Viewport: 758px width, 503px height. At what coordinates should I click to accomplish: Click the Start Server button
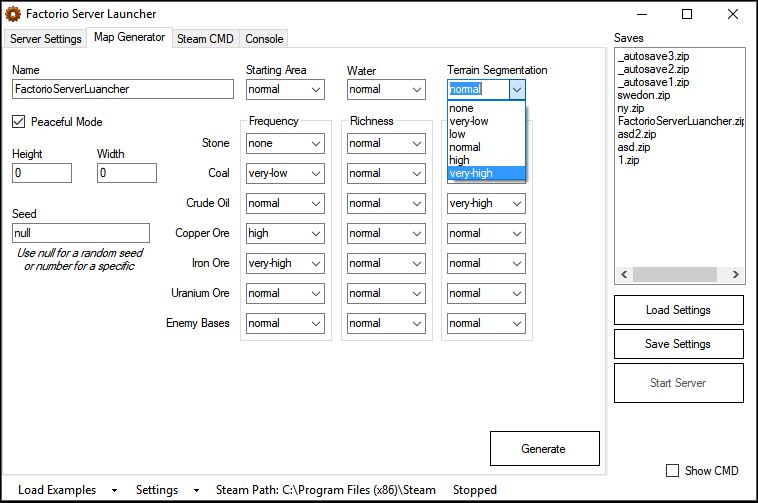click(x=679, y=383)
